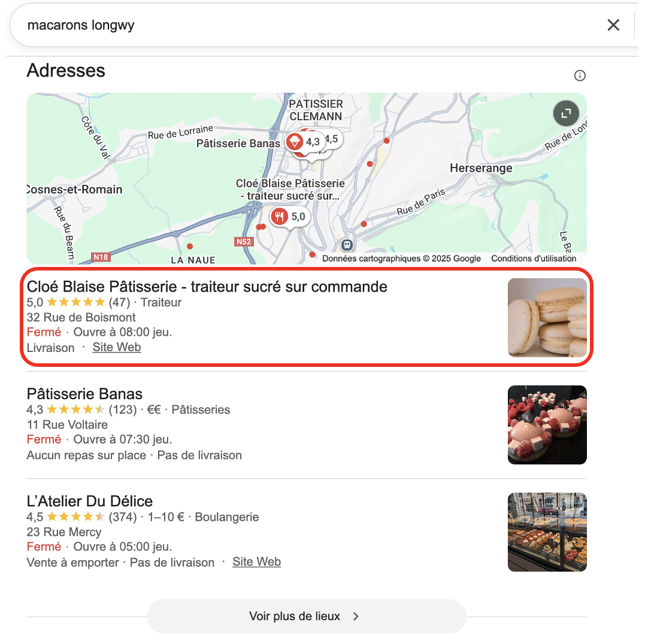Clear the search query with X icon
The image size is (648, 644).
click(613, 25)
